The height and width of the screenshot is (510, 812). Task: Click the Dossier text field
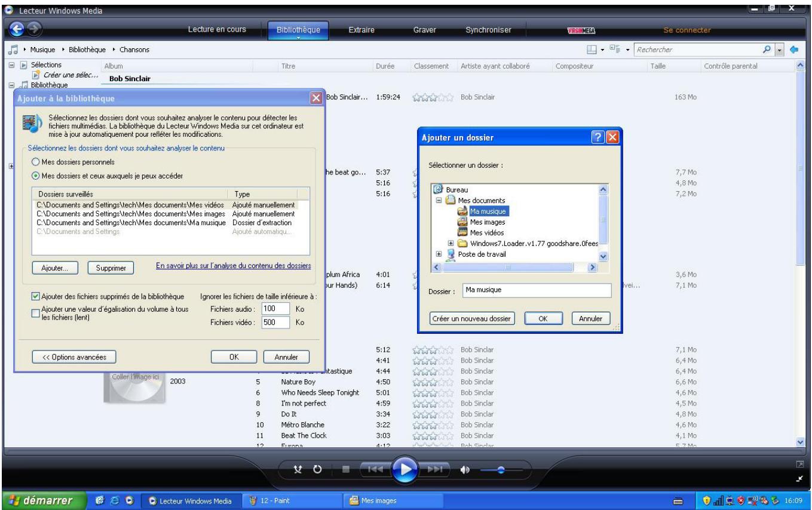tap(537, 290)
